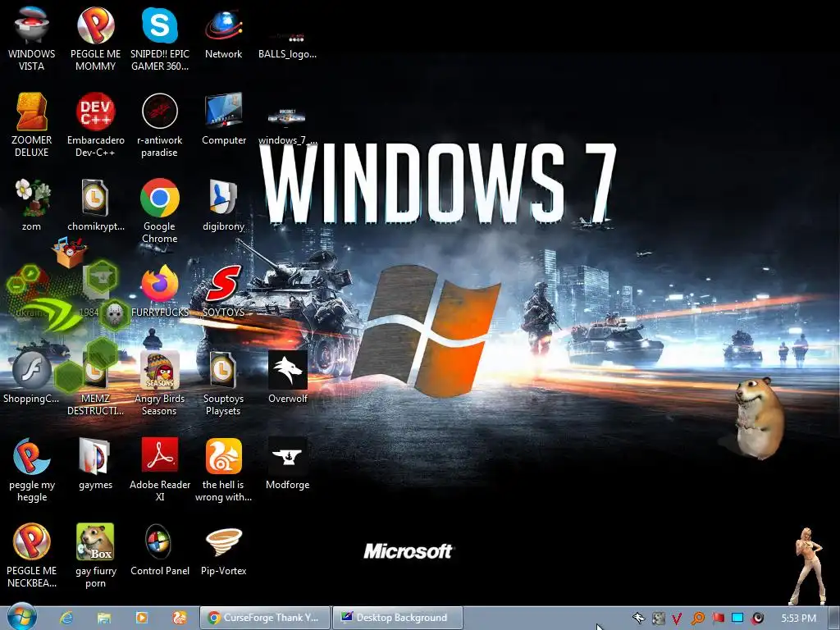Select the r-antiwork paradise icon
The image size is (840, 630).
pyautogui.click(x=160, y=125)
